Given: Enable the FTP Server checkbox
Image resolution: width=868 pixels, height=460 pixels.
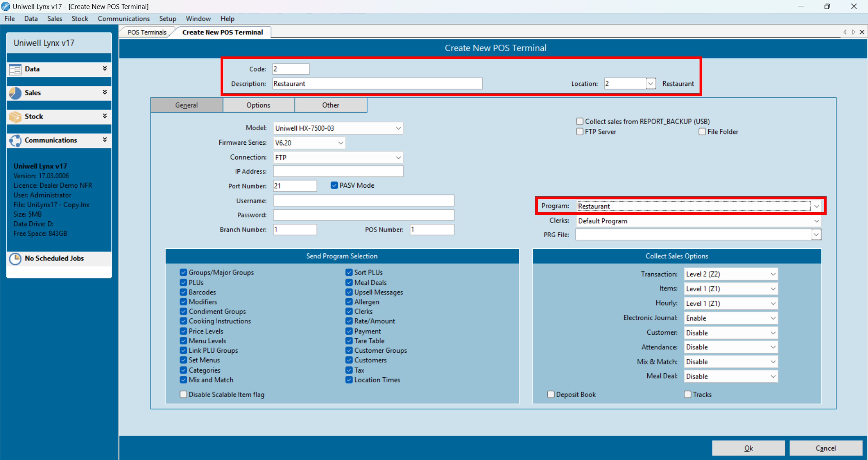Looking at the screenshot, I should coord(580,132).
